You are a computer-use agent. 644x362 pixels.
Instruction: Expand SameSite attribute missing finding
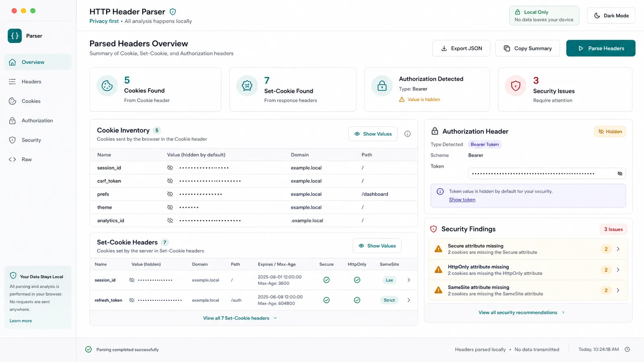click(x=618, y=290)
